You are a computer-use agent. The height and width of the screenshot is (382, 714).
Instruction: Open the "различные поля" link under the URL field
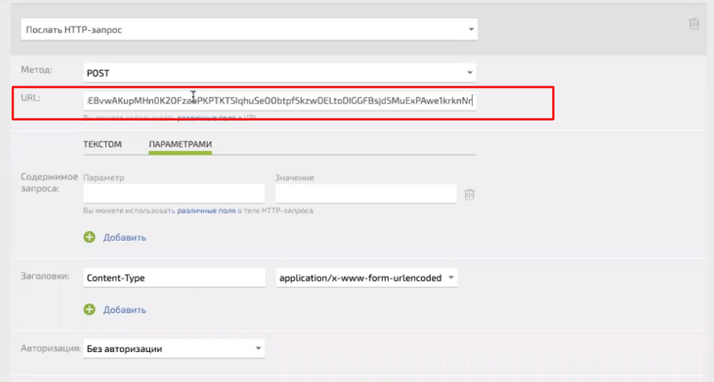point(206,118)
